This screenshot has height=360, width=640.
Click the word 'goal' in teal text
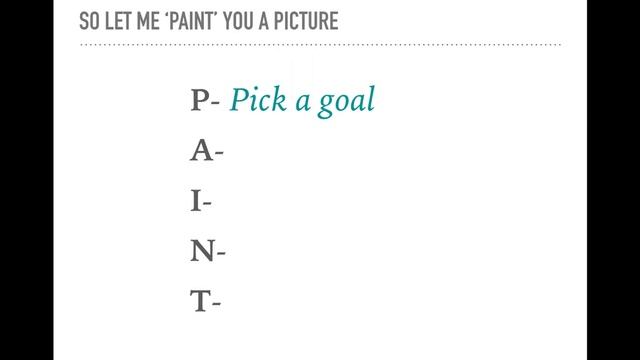(347, 102)
